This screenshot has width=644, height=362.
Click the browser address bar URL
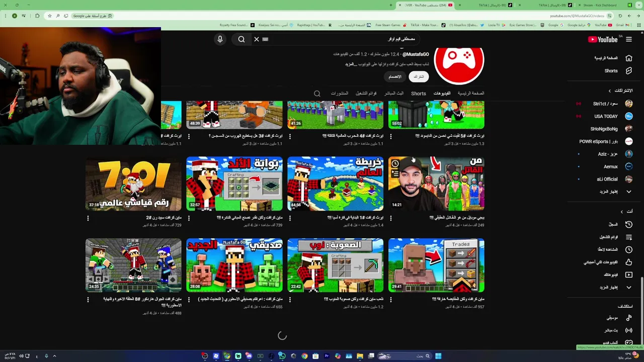click(x=577, y=16)
